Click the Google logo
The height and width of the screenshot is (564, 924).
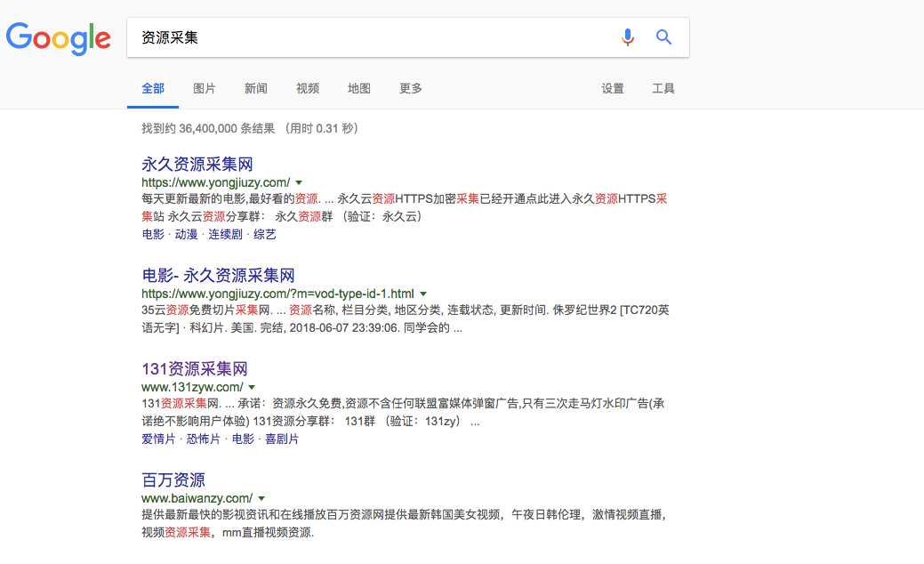pyautogui.click(x=59, y=38)
